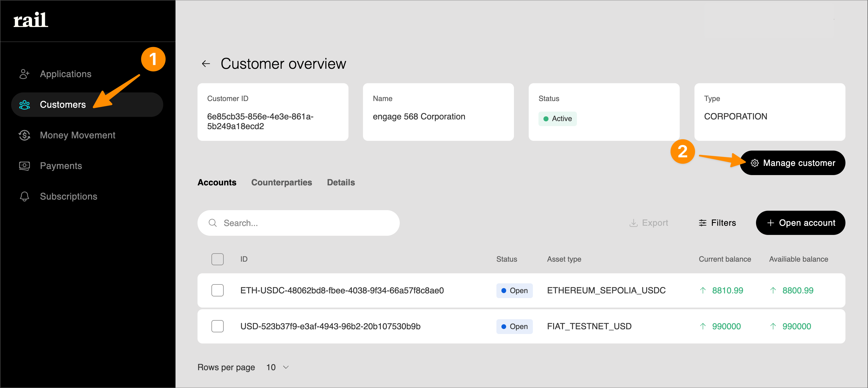Viewport: 868px width, 388px height.
Task: Open the Money Movement sidebar section
Action: [x=77, y=135]
